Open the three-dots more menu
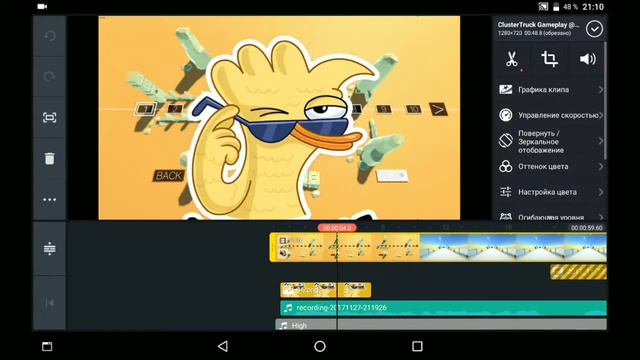Viewport: 640px width, 360px height. [x=49, y=200]
